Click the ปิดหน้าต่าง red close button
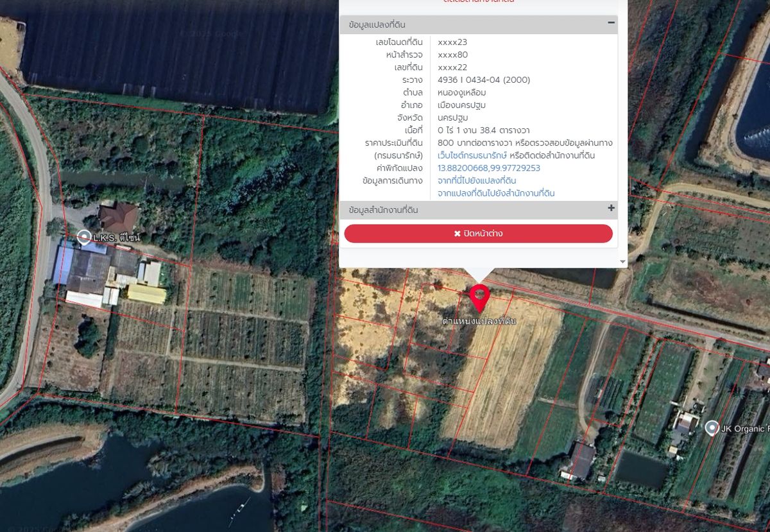 pos(478,234)
